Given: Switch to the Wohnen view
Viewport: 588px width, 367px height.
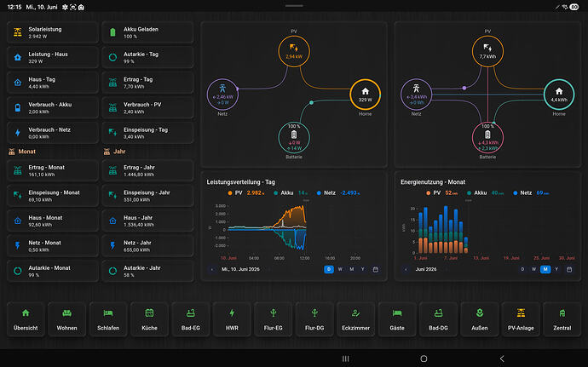Looking at the screenshot, I should pyautogui.click(x=66, y=319).
